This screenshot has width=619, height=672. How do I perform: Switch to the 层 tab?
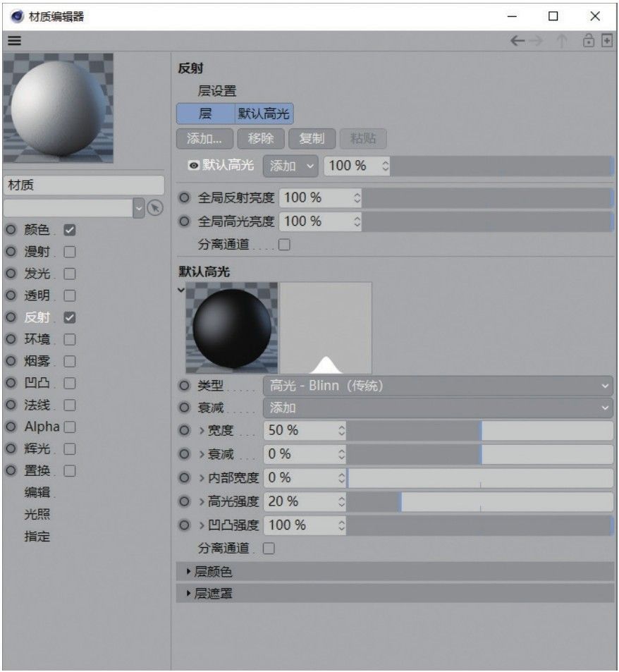[x=205, y=114]
